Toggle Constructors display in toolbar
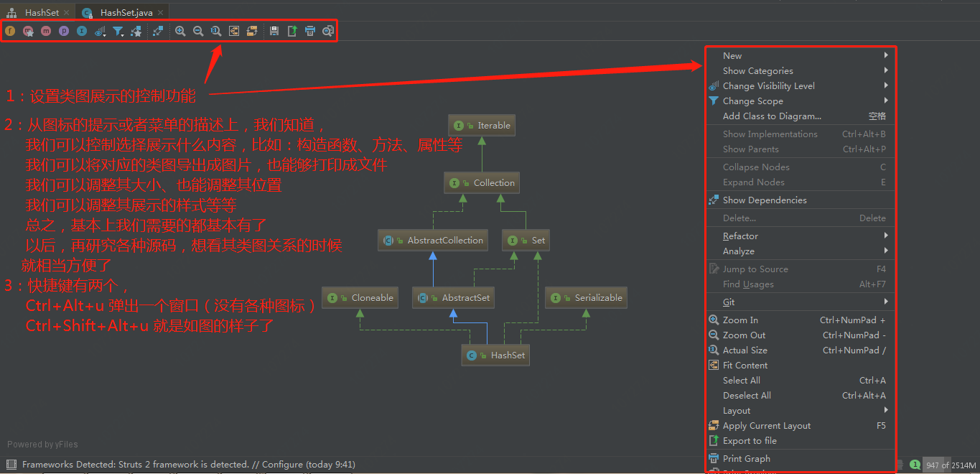This screenshot has height=474, width=980. click(28, 31)
